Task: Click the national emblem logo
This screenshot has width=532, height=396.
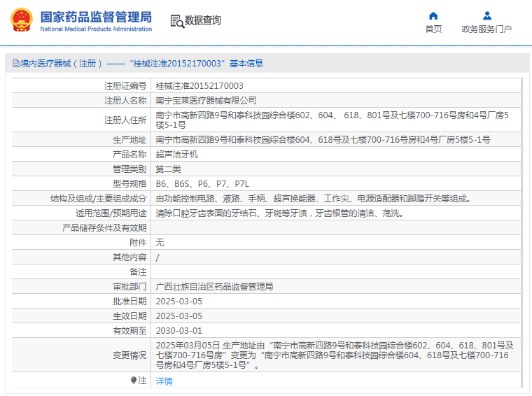Action: click(20, 20)
